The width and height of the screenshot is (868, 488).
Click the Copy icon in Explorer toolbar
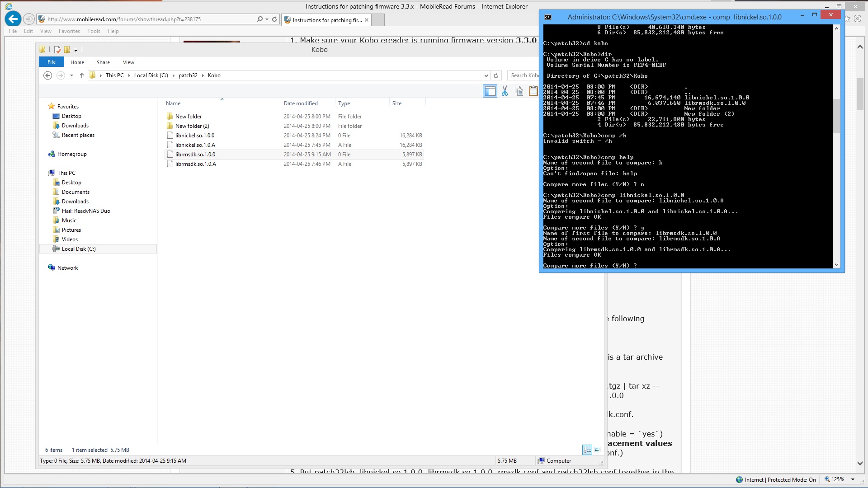pos(519,91)
